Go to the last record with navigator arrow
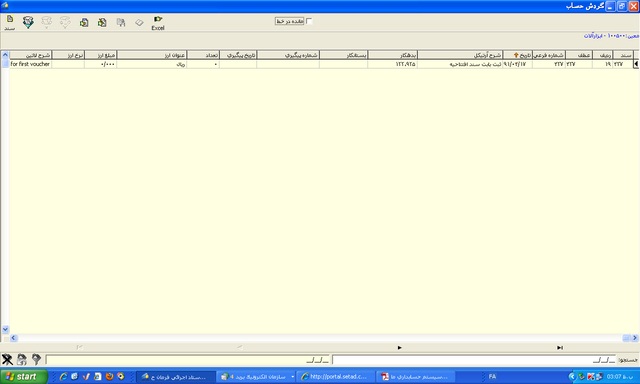 [x=560, y=348]
